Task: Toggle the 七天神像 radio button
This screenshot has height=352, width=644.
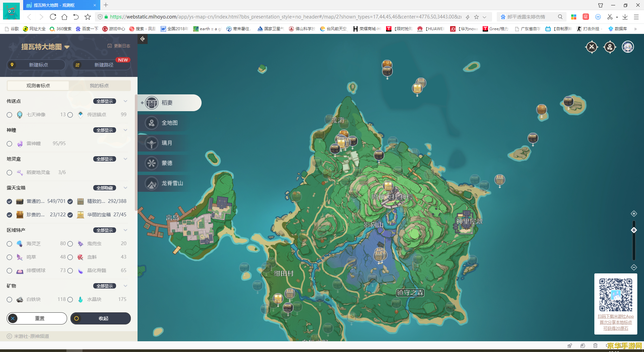Action: pyautogui.click(x=9, y=115)
